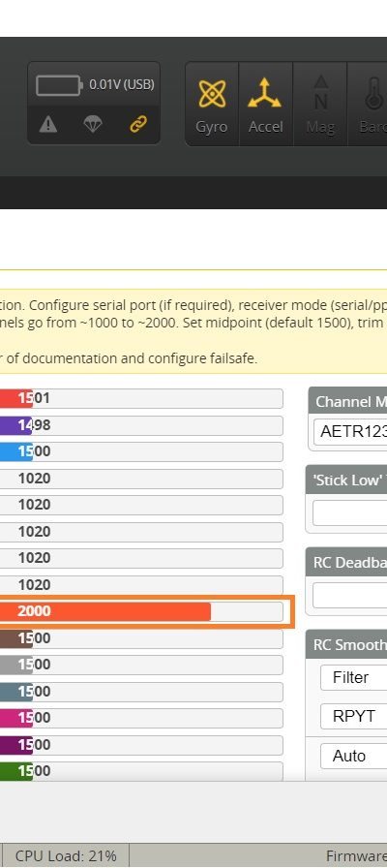Click the 'Stick Low' threshold input field
Image resolution: width=387 pixels, height=868 pixels.
(349, 513)
